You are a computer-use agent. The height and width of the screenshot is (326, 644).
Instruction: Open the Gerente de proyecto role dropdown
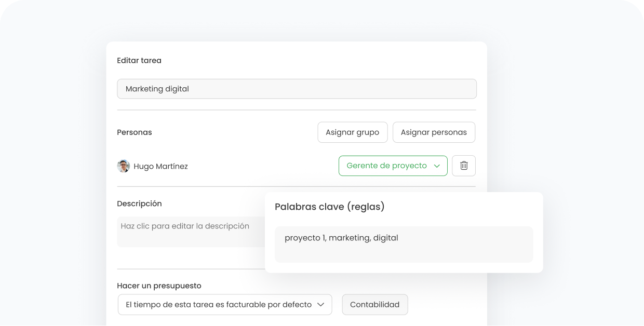pyautogui.click(x=393, y=166)
